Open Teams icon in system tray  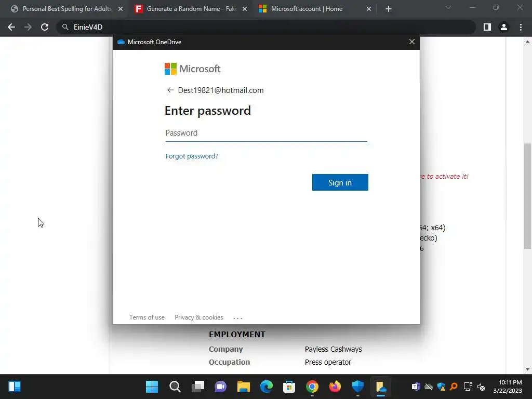tap(416, 387)
